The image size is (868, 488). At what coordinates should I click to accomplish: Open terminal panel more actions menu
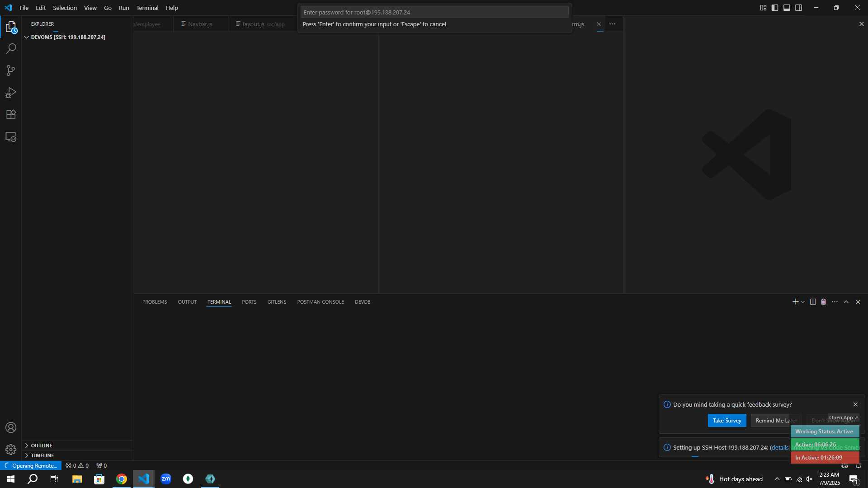[x=835, y=302]
